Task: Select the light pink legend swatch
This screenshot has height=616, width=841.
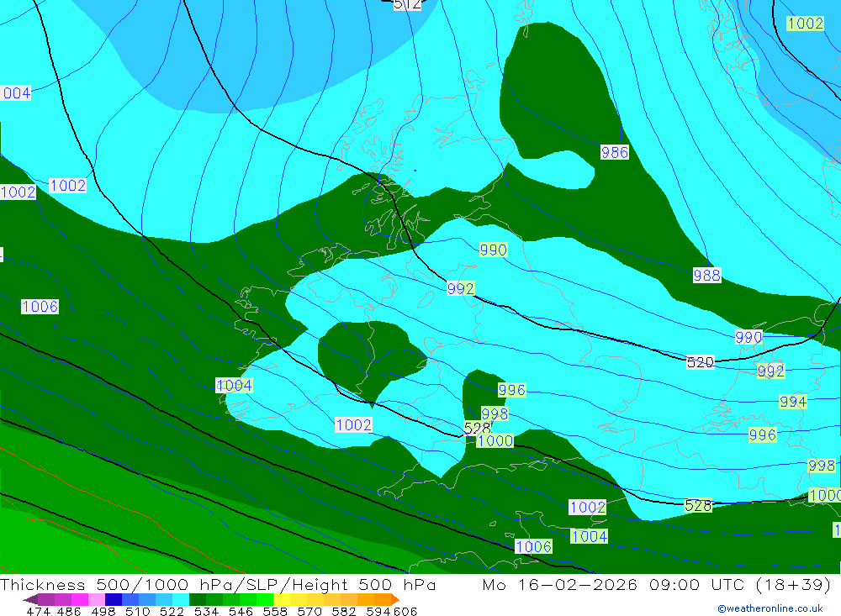Action: point(96,599)
